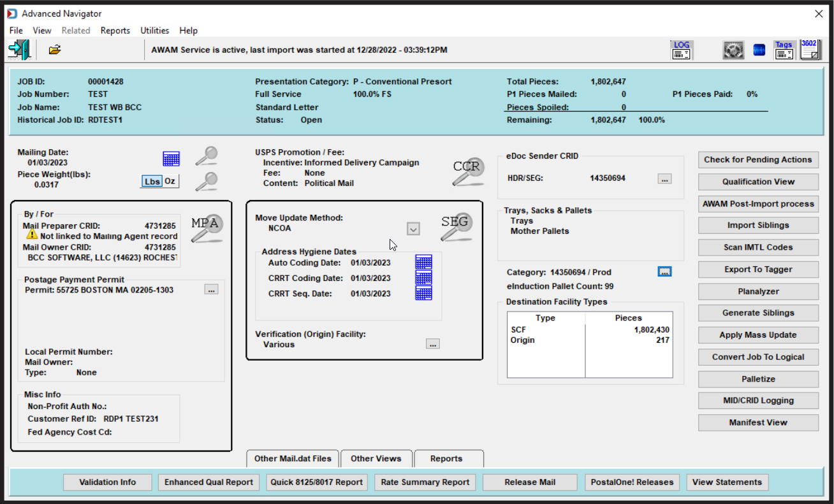The image size is (834, 504).
Task: Open the MPA magnifier icon
Action: pyautogui.click(x=207, y=228)
